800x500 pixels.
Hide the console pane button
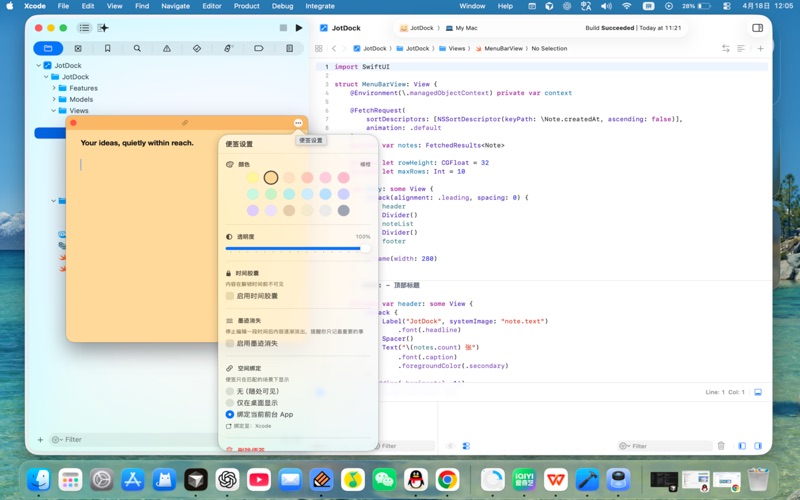tap(758, 446)
